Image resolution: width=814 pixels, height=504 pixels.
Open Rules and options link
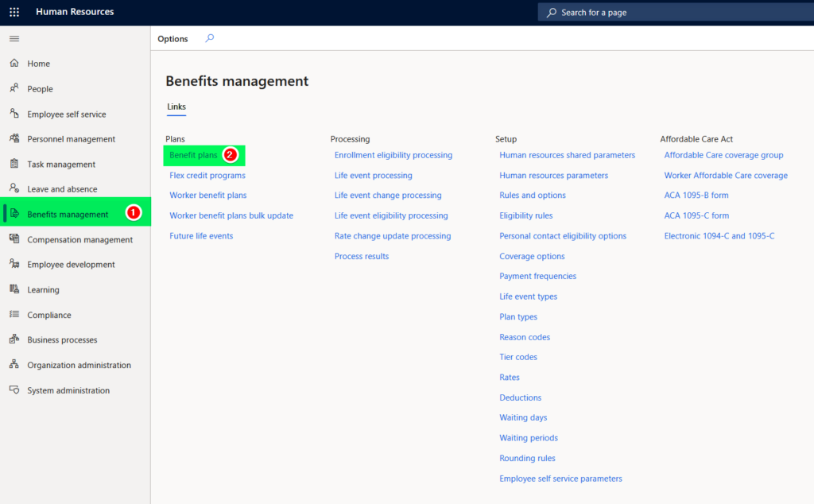[533, 196]
